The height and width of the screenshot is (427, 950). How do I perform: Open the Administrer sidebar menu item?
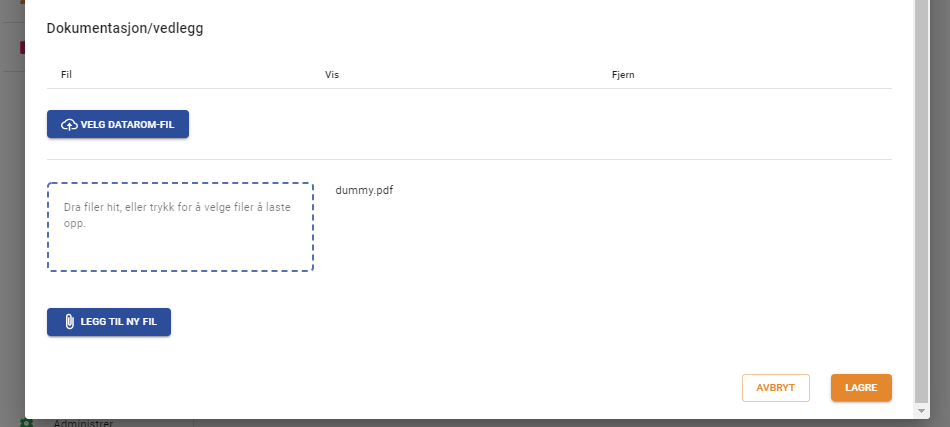point(82,423)
